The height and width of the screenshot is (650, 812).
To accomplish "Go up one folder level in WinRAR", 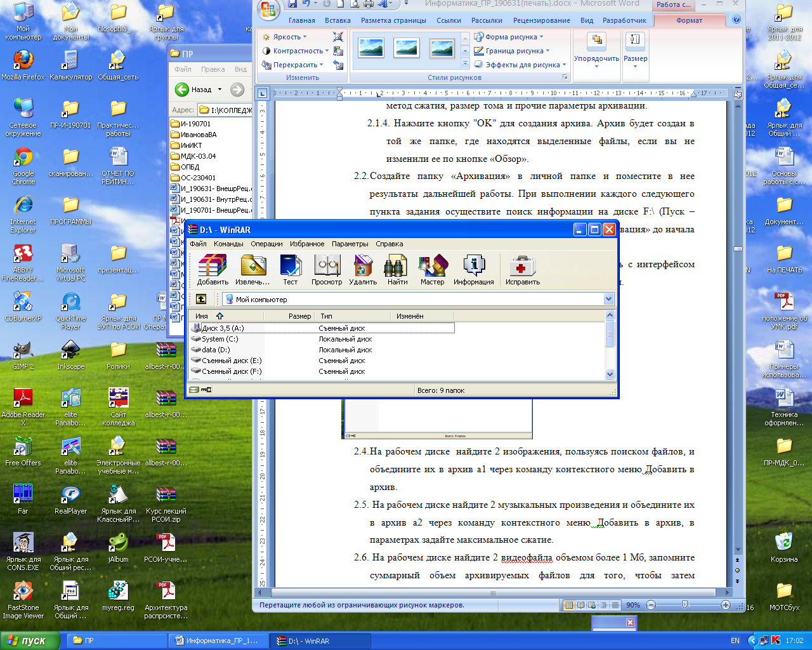I will [201, 299].
